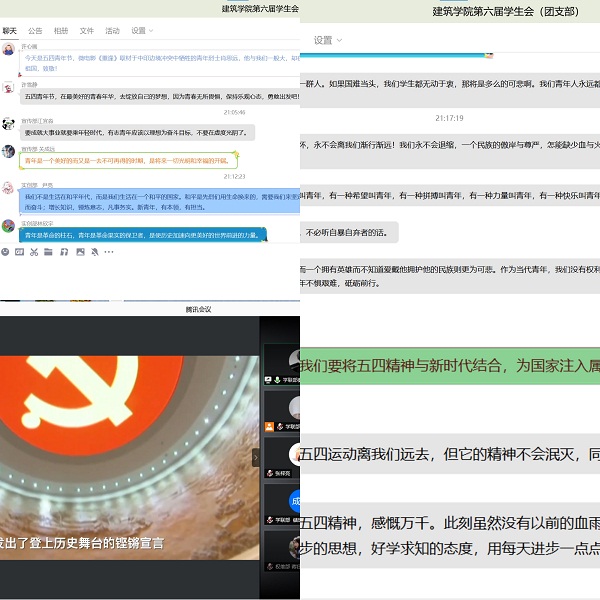This screenshot has width=600, height=600.
Task: Expand the 设置 dropdown in right chat window
Action: [327, 40]
